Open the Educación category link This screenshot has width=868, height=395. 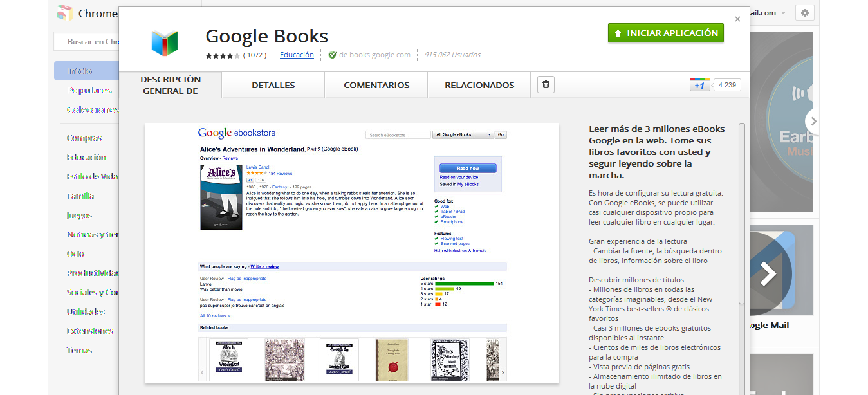296,55
